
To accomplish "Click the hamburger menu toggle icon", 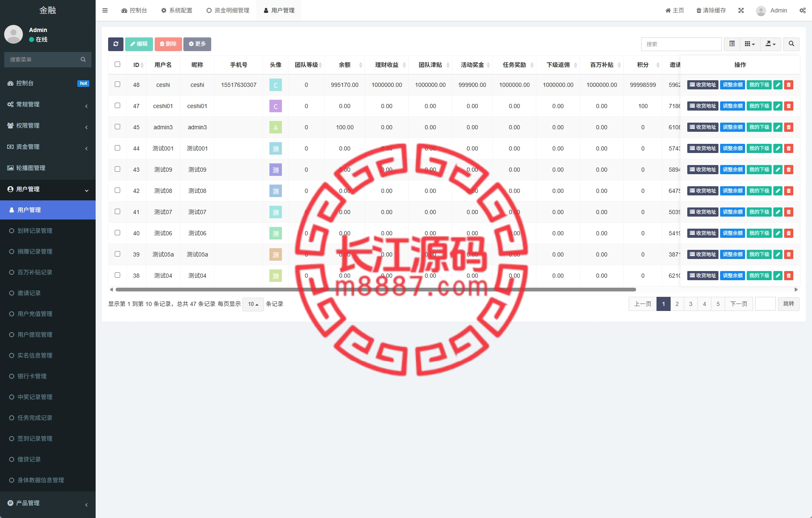I will 105,10.
